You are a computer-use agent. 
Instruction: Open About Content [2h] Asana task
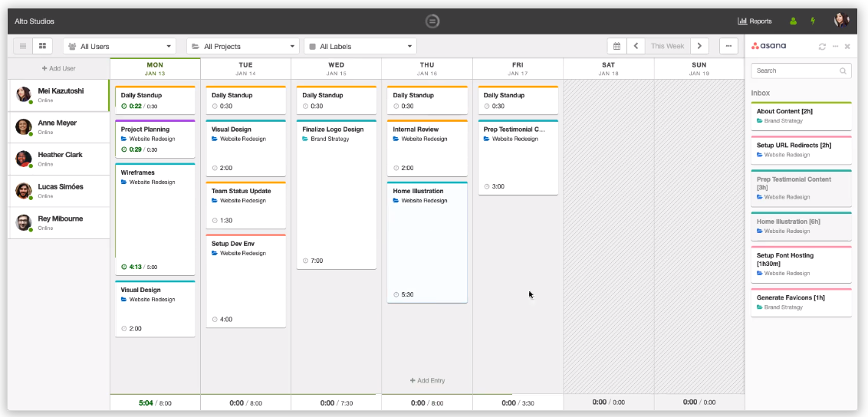pyautogui.click(x=801, y=117)
